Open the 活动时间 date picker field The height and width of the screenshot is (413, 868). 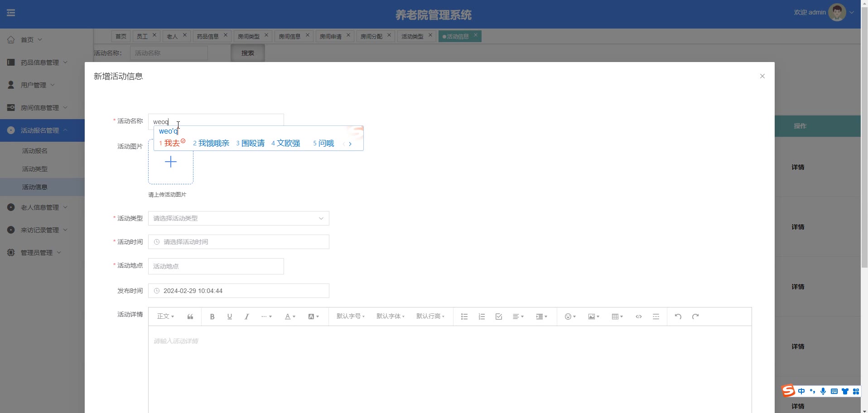(x=239, y=242)
